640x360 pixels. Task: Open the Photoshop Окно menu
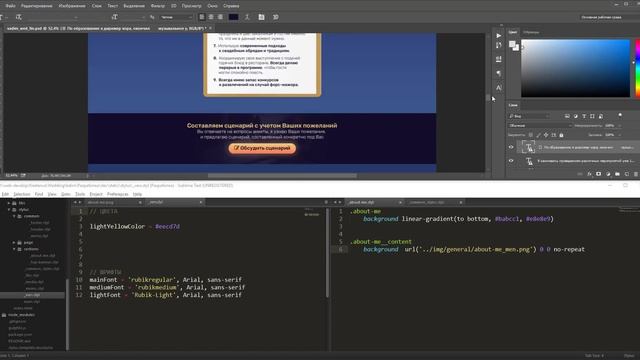pyautogui.click(x=212, y=6)
